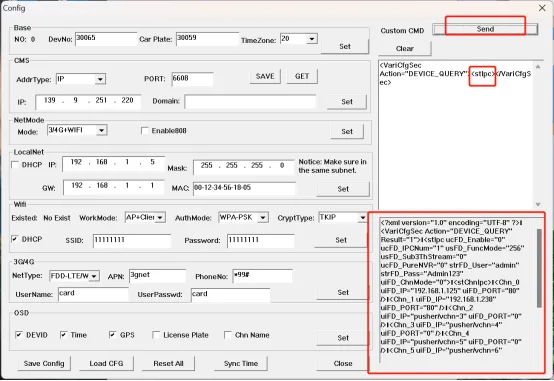Image resolution: width=554 pixels, height=381 pixels.
Task: Click the Load CFG button
Action: click(x=106, y=363)
